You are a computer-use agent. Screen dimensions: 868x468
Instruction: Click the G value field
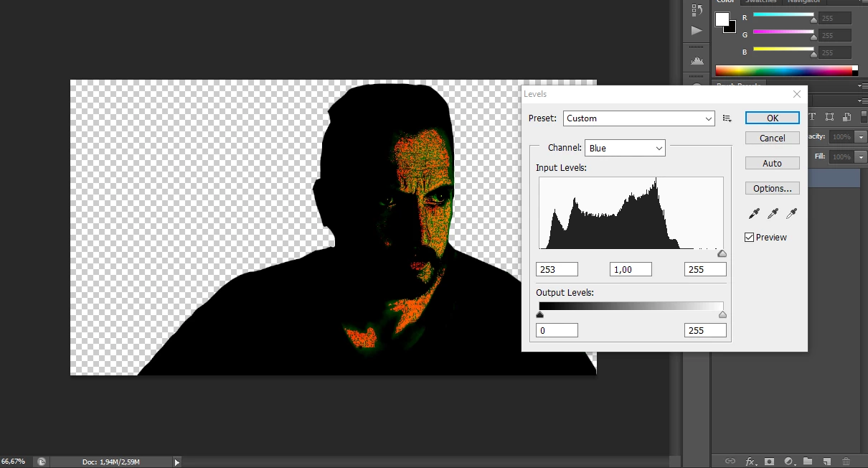835,35
